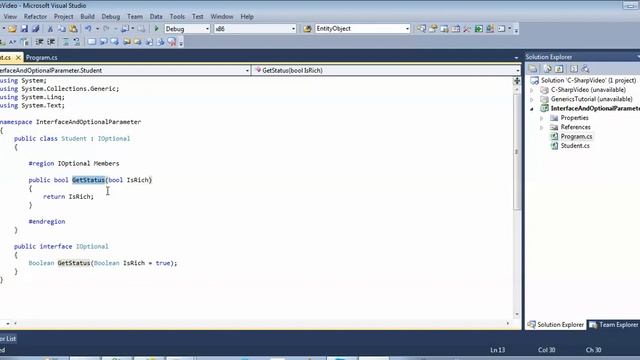Click the Save icon in toolbar
The height and width of the screenshot is (360, 640).
tap(24, 29)
